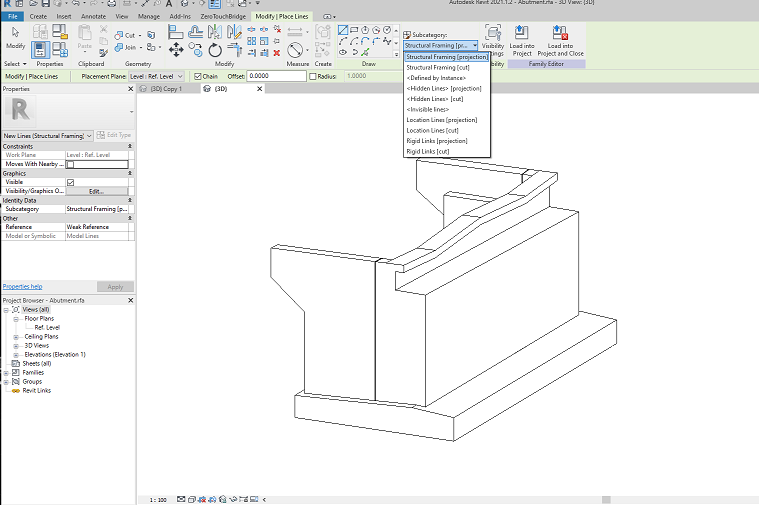Open the Subcategory combo box in ribbon
Image resolution: width=759 pixels, height=505 pixels.
[440, 46]
